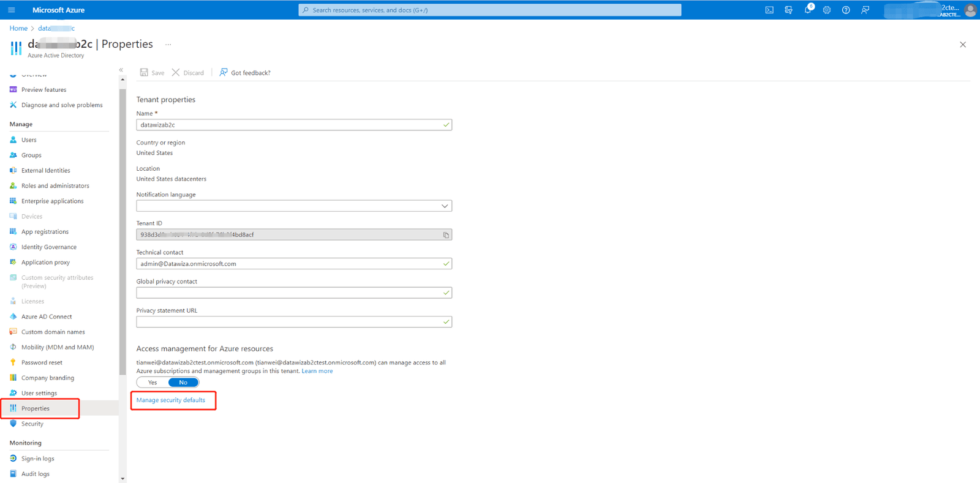The height and width of the screenshot is (483, 980).
Task: Open portal settings gear icon
Action: point(827,10)
